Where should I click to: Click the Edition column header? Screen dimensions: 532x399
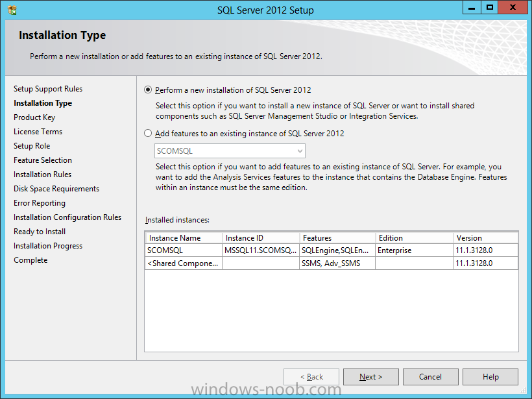415,238
